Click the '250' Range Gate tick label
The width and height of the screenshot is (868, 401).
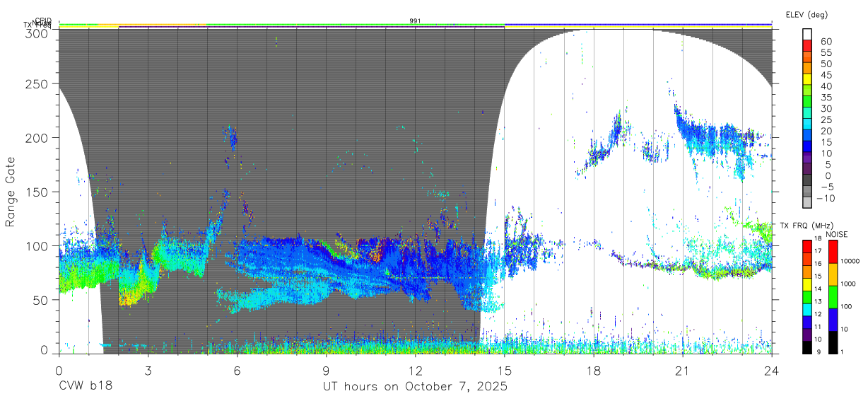click(38, 83)
